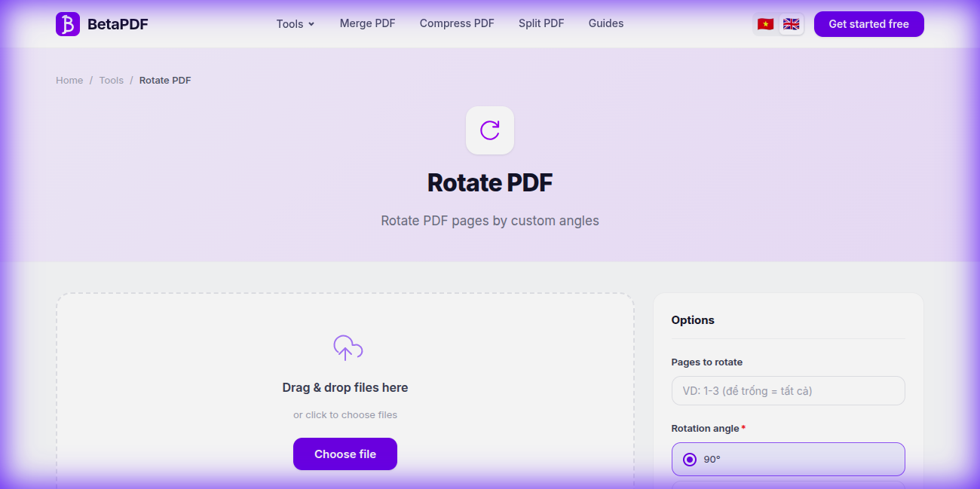Switch language using the Vietnamese flag icon

[765, 23]
